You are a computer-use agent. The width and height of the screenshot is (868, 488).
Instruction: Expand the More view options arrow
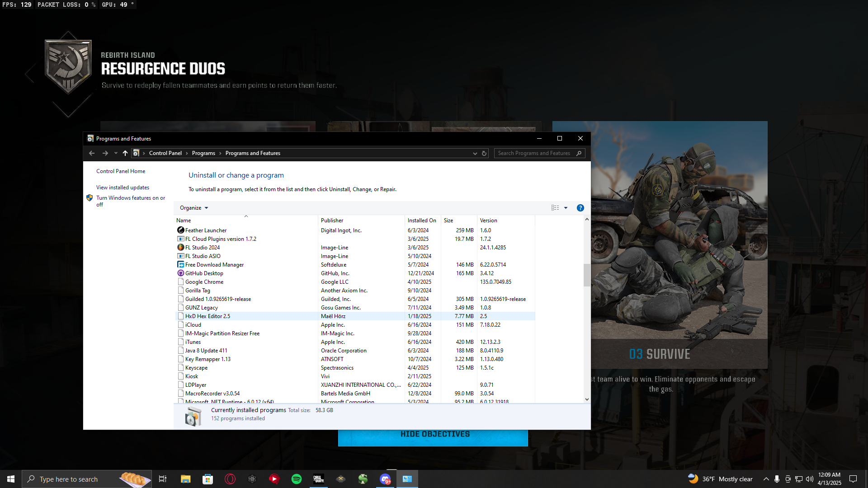click(566, 208)
